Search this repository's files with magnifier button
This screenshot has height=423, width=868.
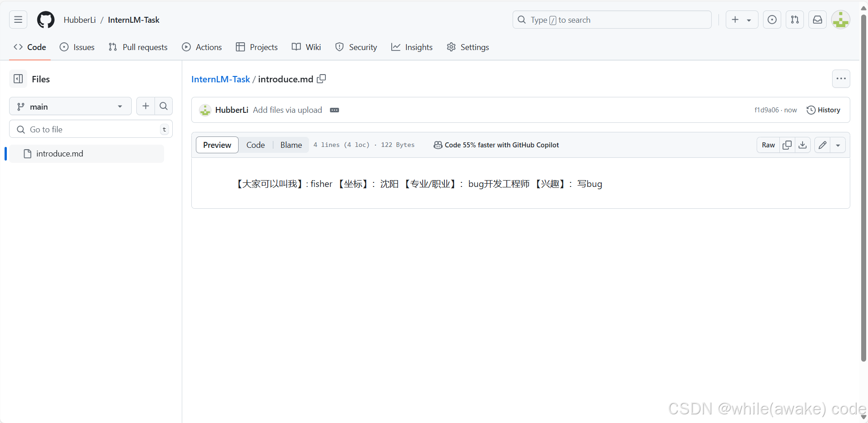coord(164,106)
